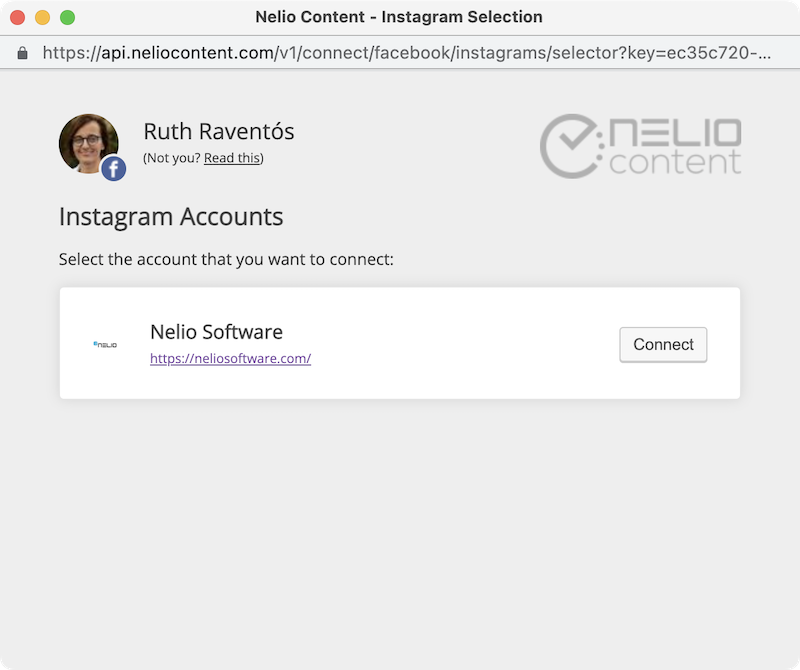The image size is (800, 670).
Task: Click the 'Ruth Raventós' name text
Action: point(219,131)
